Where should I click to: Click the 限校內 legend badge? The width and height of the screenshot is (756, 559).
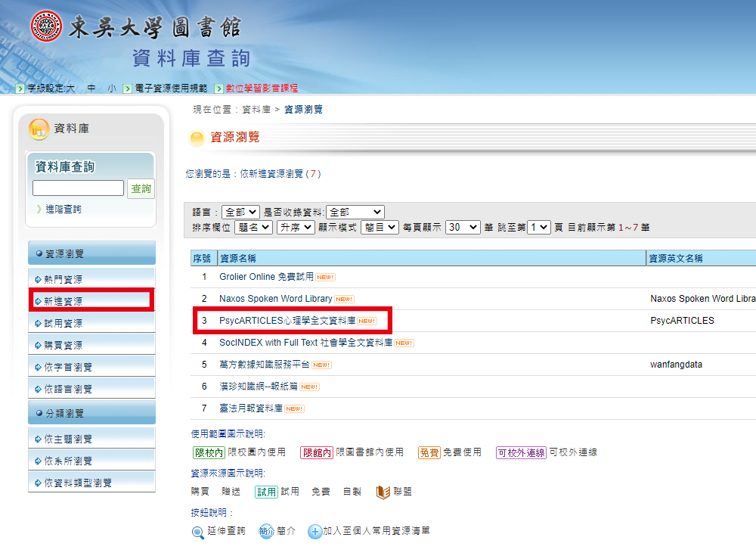tap(209, 452)
